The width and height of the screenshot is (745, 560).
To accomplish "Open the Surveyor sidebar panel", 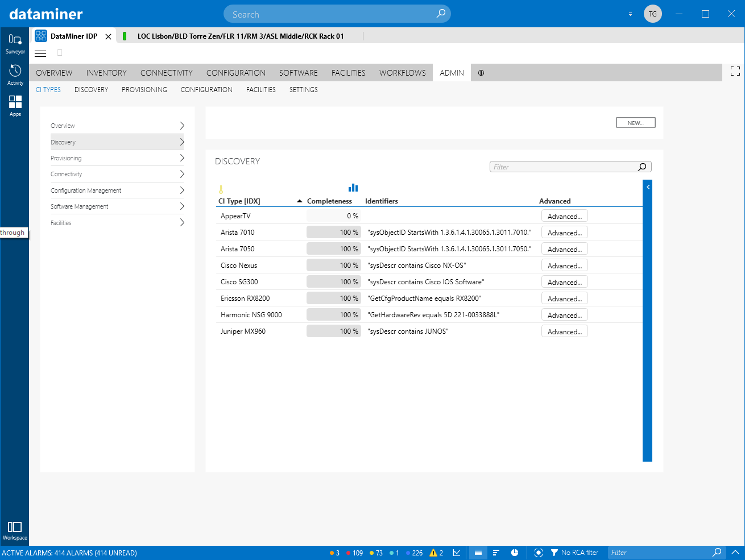I will [x=15, y=43].
